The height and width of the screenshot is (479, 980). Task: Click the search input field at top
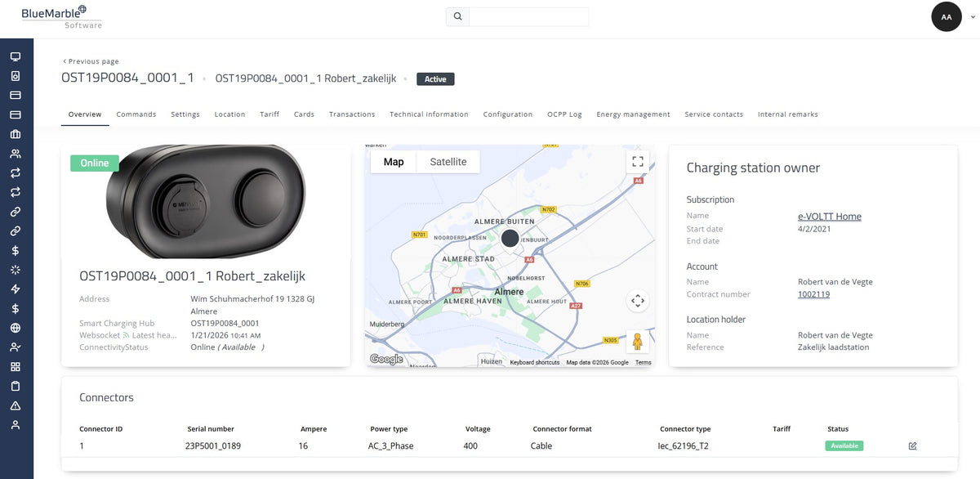pyautogui.click(x=528, y=16)
